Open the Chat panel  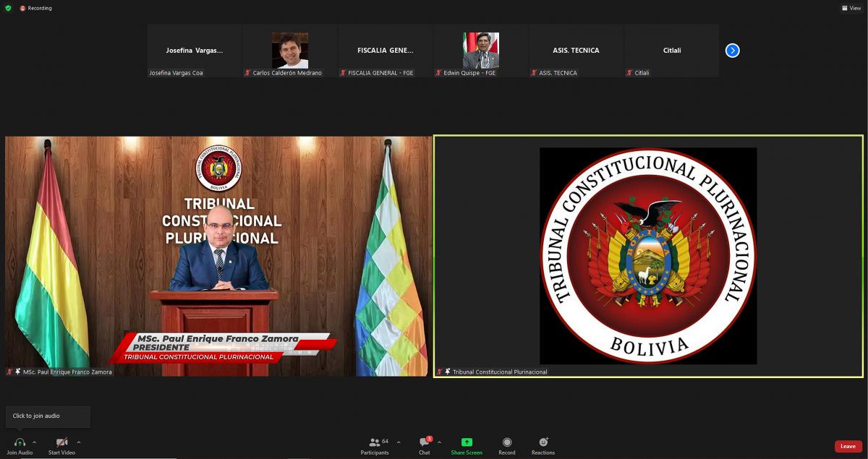(x=424, y=442)
